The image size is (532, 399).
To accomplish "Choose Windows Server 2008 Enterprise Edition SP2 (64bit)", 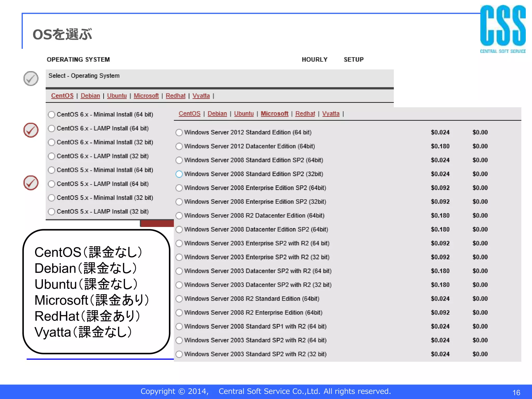I will pos(179,188).
